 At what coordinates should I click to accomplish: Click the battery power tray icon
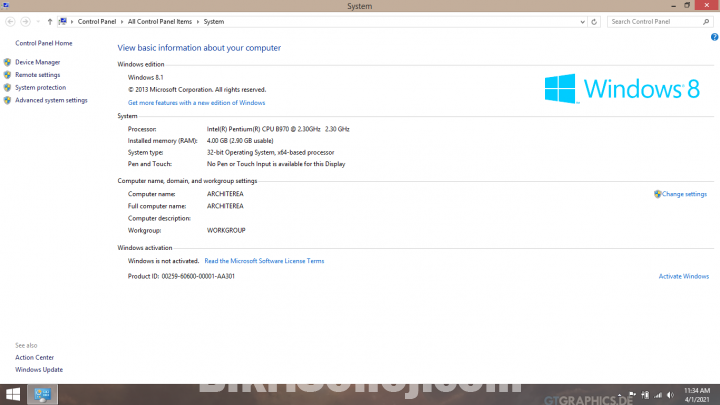click(x=645, y=395)
